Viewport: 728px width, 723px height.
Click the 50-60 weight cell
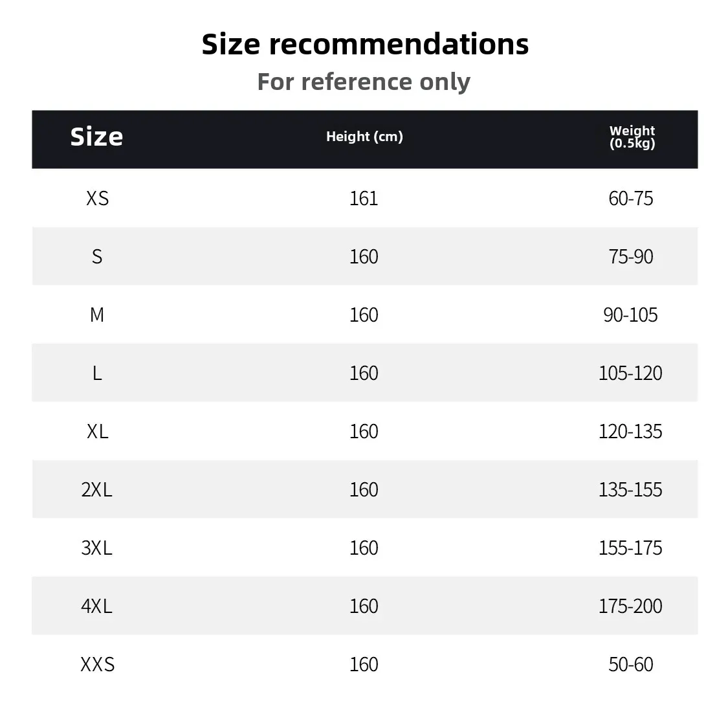click(x=631, y=664)
